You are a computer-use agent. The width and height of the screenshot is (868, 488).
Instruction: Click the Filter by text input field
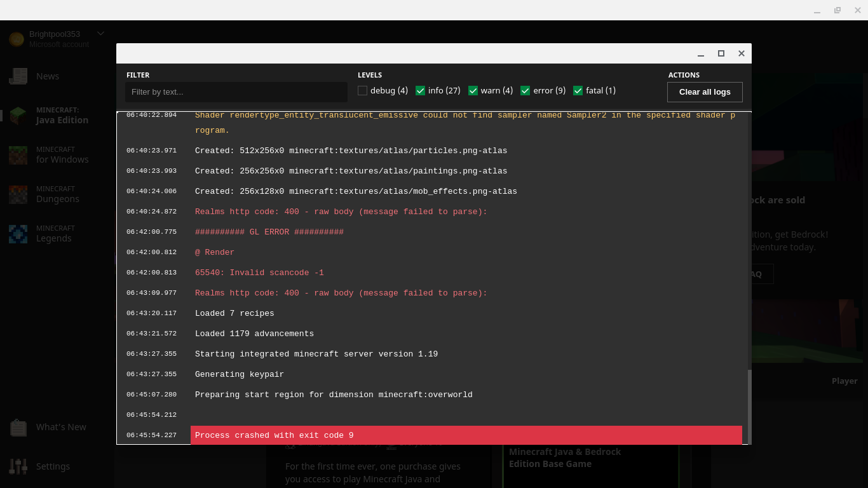236,92
